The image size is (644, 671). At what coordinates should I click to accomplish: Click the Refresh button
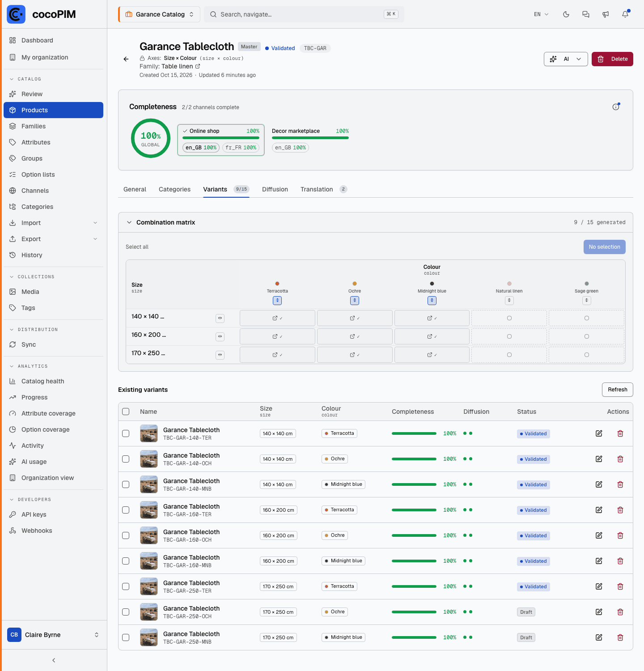click(618, 390)
